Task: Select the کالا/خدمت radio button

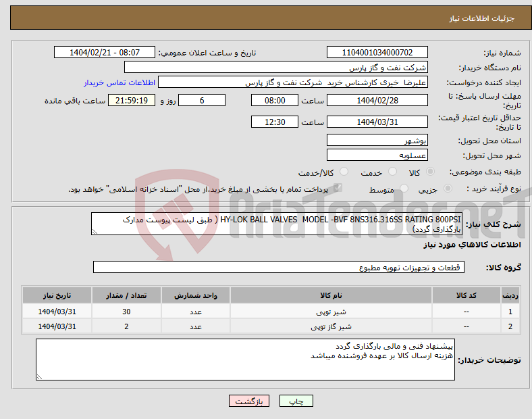Action: coord(344,172)
